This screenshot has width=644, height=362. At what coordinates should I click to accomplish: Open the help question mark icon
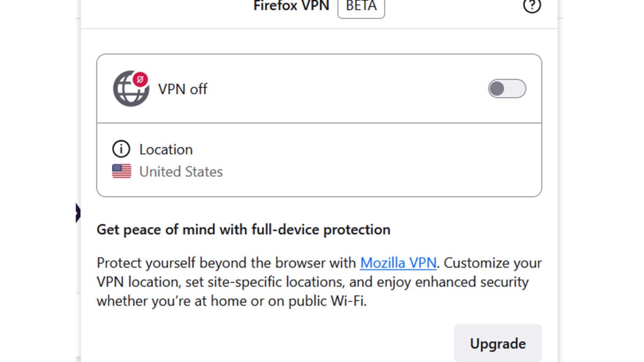[531, 6]
